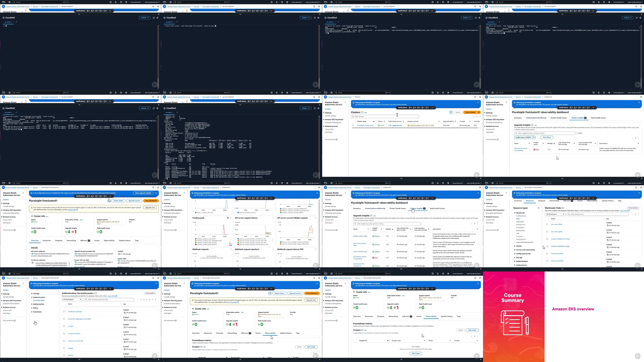
Task: Click the Clear filters button
Action: pos(547,137)
